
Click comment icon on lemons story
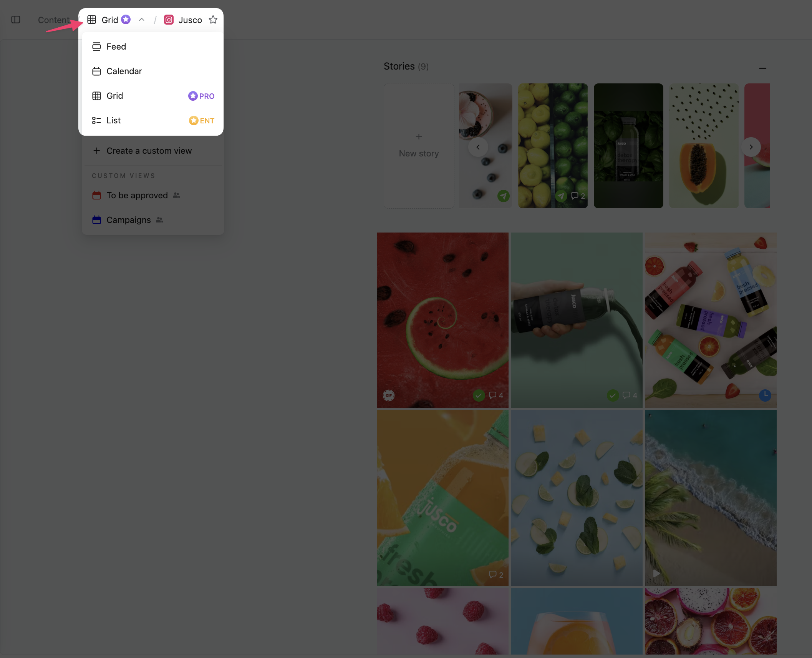point(575,196)
